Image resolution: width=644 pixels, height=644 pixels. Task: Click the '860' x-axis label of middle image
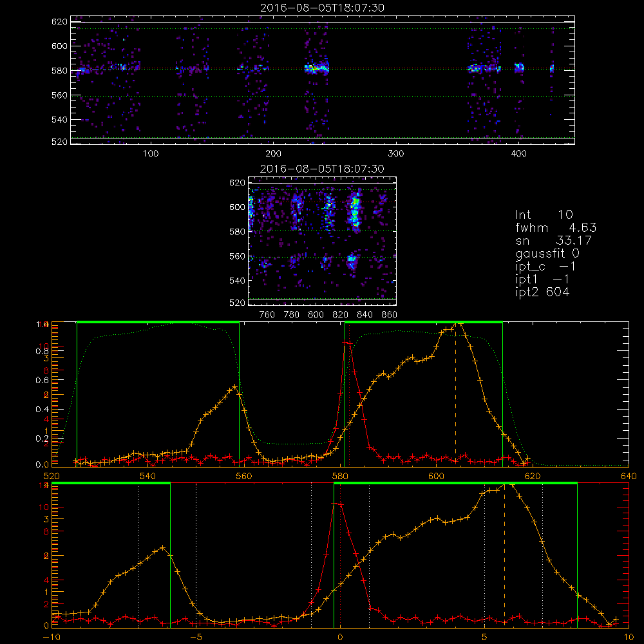click(x=390, y=315)
